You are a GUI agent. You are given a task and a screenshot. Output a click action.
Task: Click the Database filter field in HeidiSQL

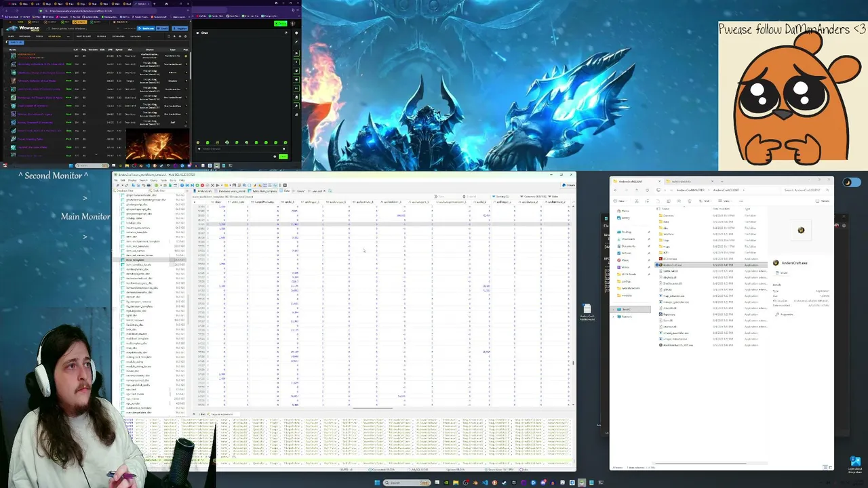point(132,190)
